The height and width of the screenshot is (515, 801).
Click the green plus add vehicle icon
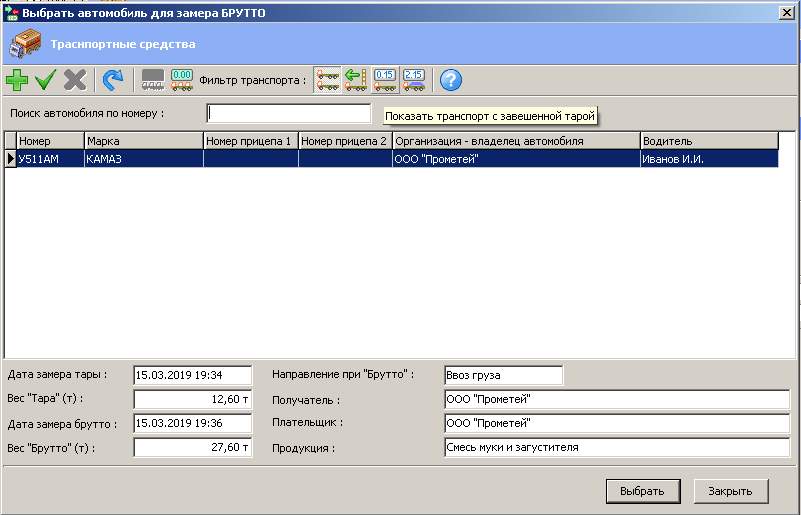pyautogui.click(x=17, y=80)
